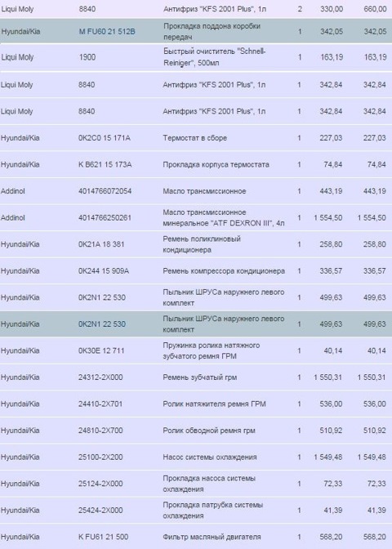Click part number 0K21A 18 381
392x549 pixels.
[101, 244]
